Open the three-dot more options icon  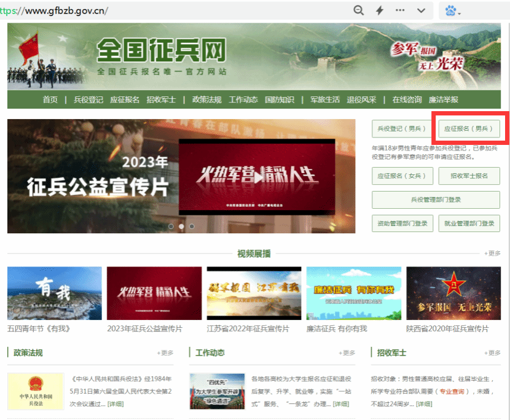click(x=400, y=10)
